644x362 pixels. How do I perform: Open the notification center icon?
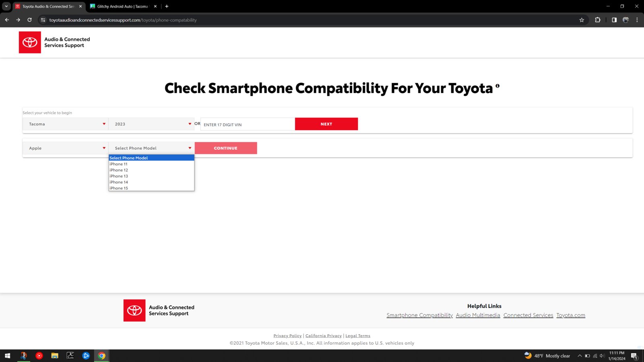634,356
